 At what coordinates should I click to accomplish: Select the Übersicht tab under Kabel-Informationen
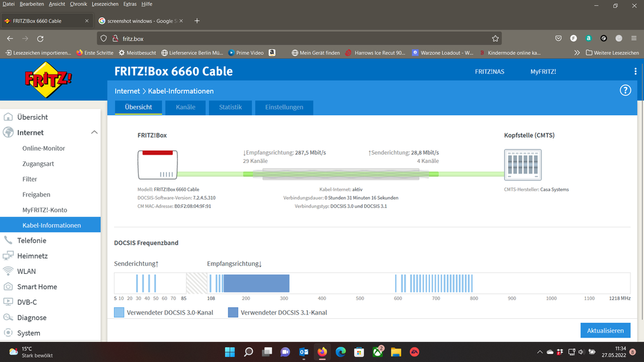tap(139, 107)
